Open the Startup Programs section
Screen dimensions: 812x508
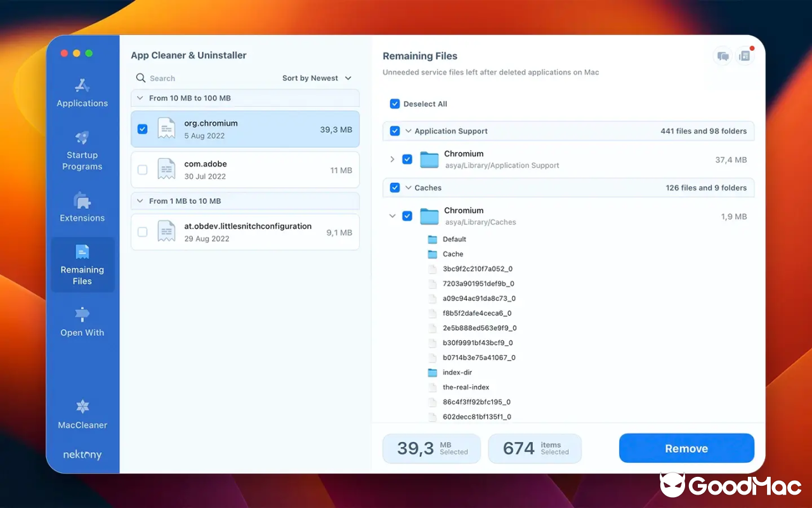[x=82, y=149]
